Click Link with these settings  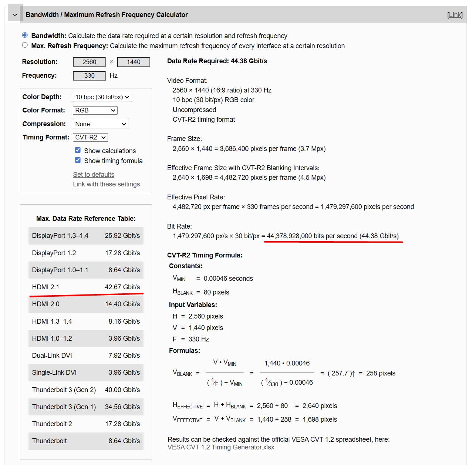[106, 184]
